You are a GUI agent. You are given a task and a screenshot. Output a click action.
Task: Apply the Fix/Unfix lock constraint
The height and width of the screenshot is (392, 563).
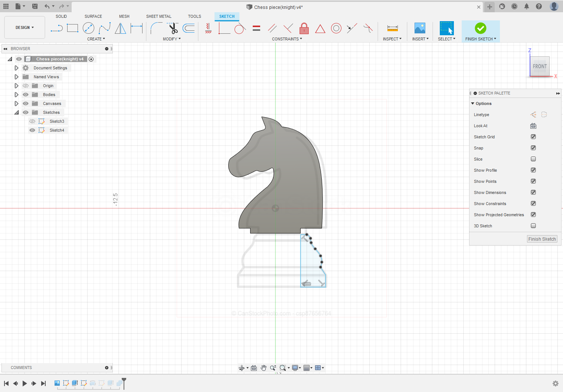point(304,28)
